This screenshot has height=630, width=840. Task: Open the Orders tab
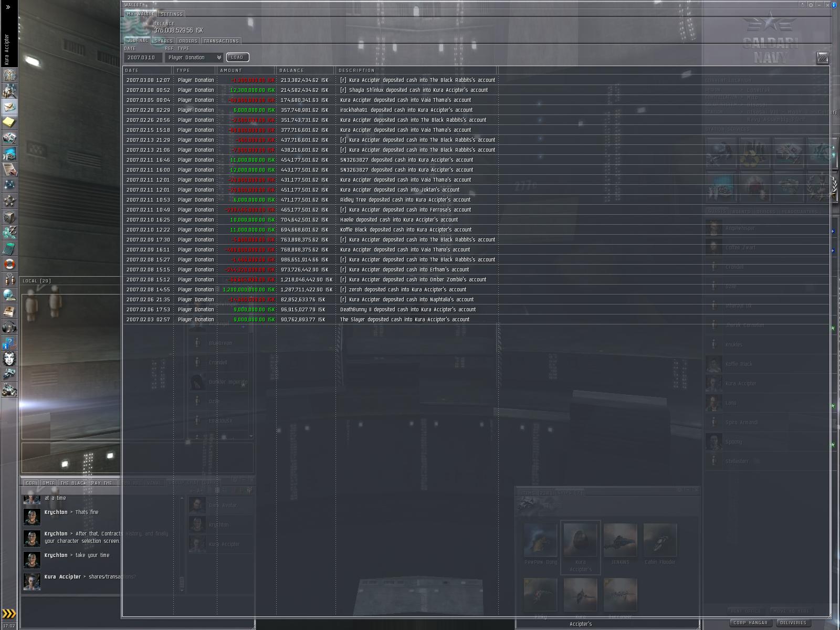click(x=188, y=41)
